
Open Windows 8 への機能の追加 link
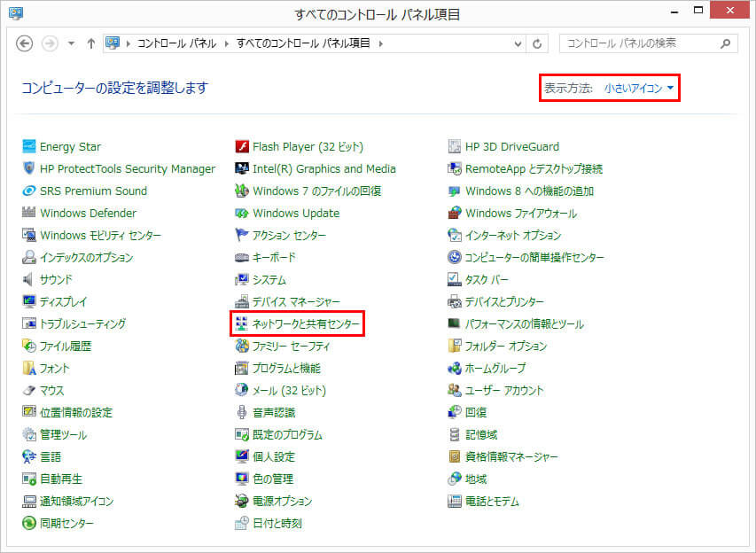pyautogui.click(x=529, y=191)
